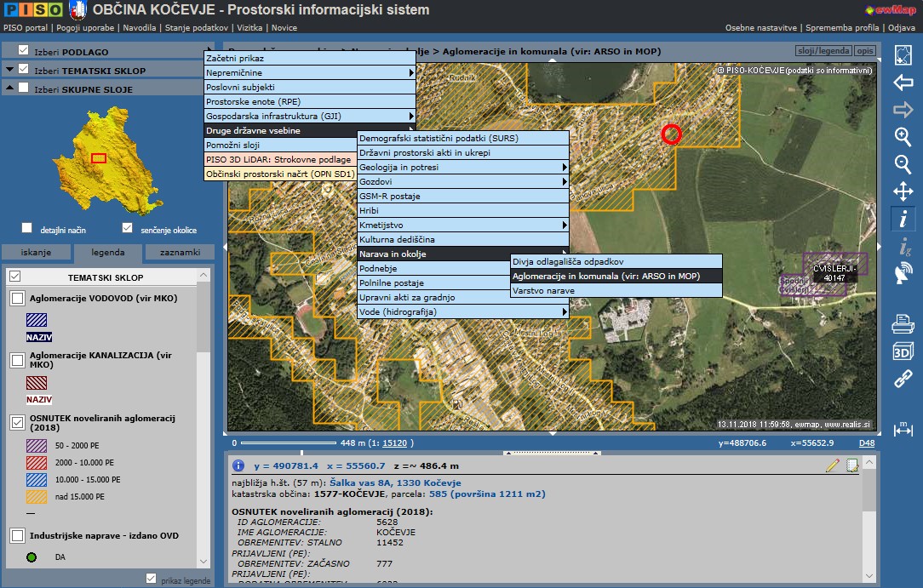Image resolution: width=923 pixels, height=588 pixels.
Task: Click the zoom in magnifier tool
Action: click(903, 137)
